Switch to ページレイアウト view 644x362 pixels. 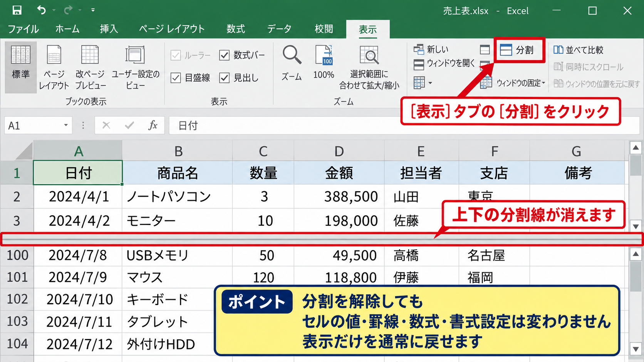click(x=54, y=67)
